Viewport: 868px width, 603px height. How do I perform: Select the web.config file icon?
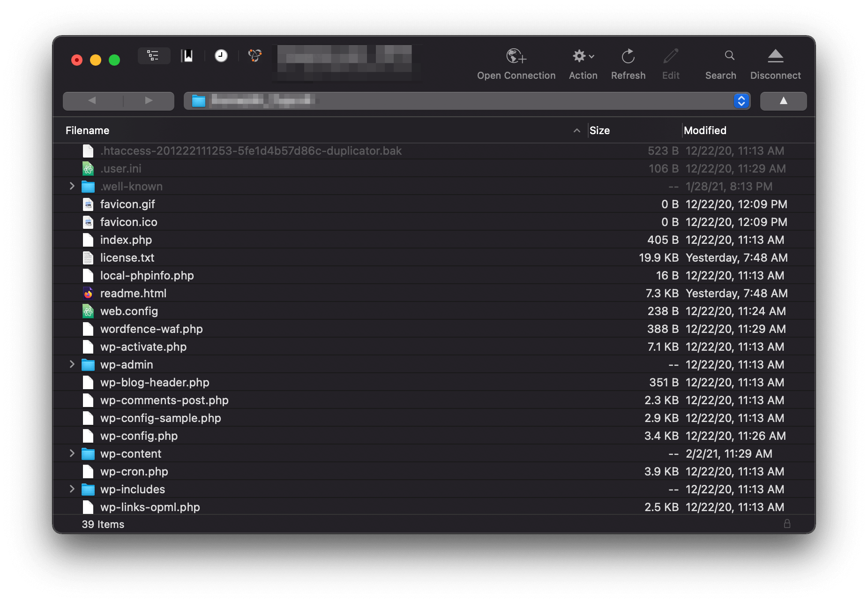coord(88,311)
